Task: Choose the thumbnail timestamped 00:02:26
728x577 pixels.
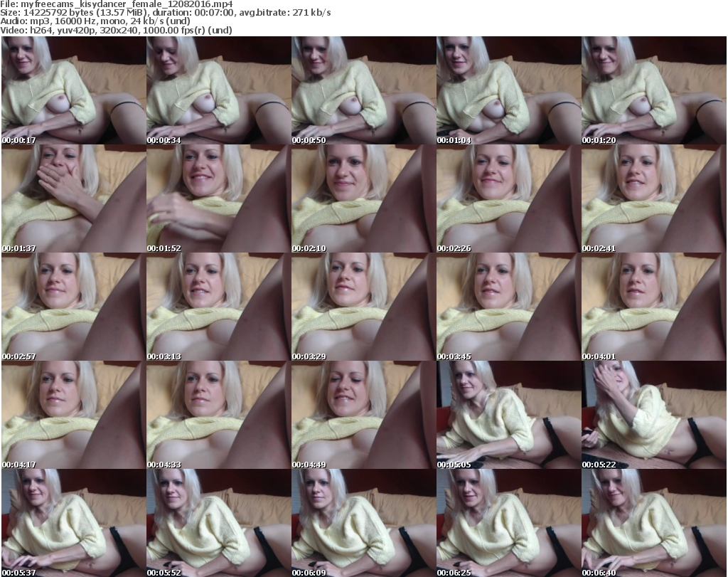Action: (x=508, y=198)
